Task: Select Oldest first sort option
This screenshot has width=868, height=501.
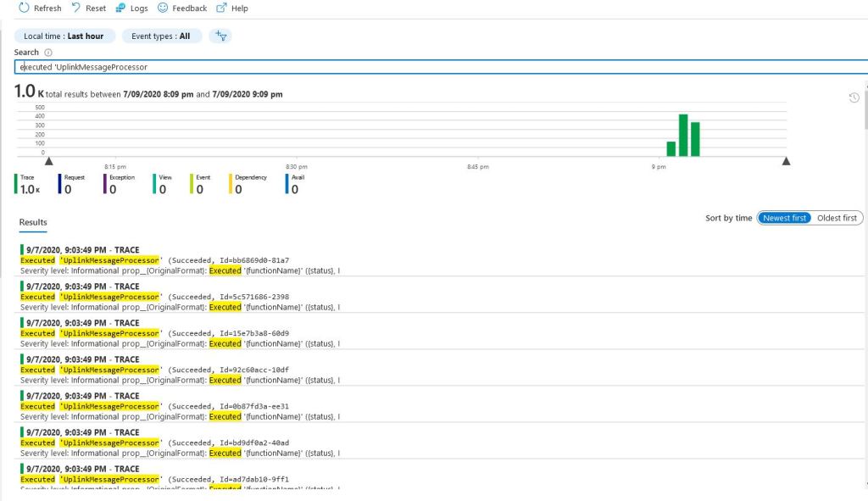Action: tap(837, 218)
